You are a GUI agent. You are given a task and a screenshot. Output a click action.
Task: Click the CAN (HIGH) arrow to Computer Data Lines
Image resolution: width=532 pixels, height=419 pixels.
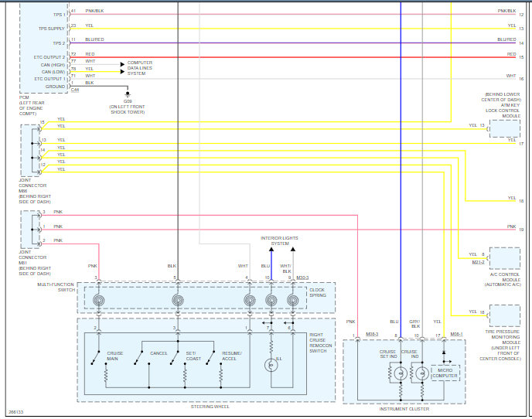point(122,64)
